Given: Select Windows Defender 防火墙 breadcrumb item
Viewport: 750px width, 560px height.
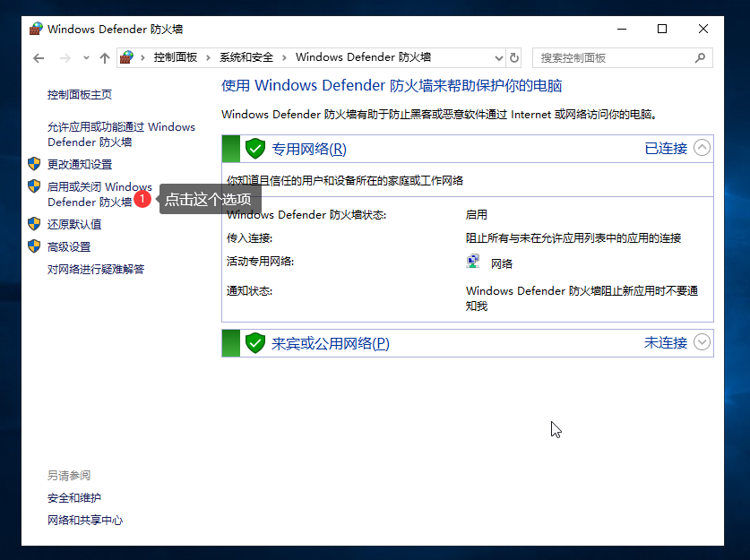Looking at the screenshot, I should point(363,57).
